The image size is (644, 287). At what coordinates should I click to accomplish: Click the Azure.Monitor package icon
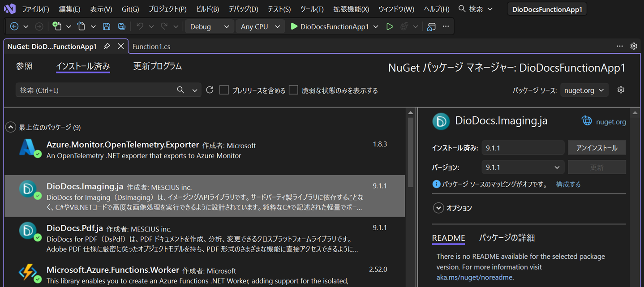pyautogui.click(x=29, y=148)
